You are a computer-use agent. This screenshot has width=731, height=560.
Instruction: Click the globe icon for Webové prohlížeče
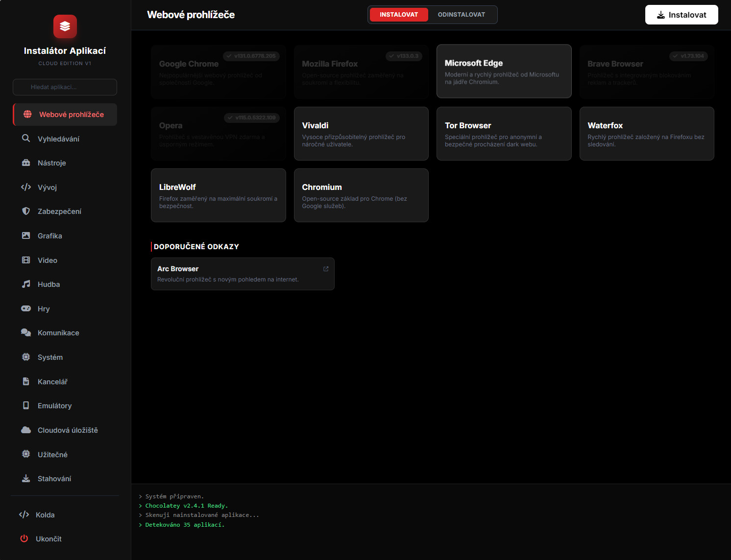coord(28,115)
